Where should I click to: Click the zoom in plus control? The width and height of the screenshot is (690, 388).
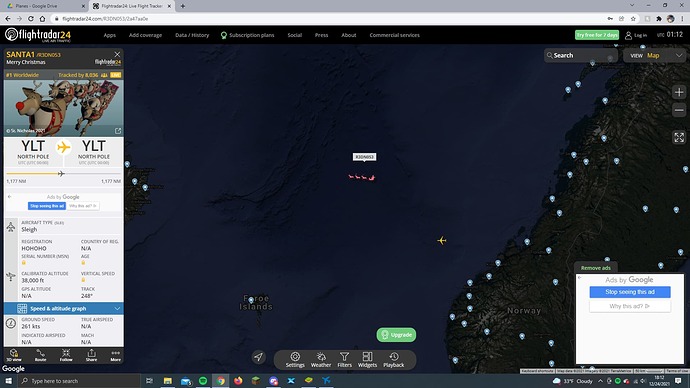tap(679, 92)
